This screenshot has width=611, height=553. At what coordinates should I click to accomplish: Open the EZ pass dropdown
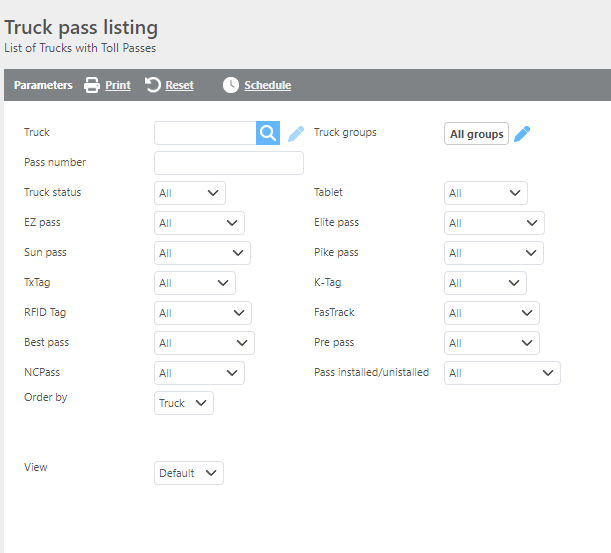pyautogui.click(x=199, y=223)
